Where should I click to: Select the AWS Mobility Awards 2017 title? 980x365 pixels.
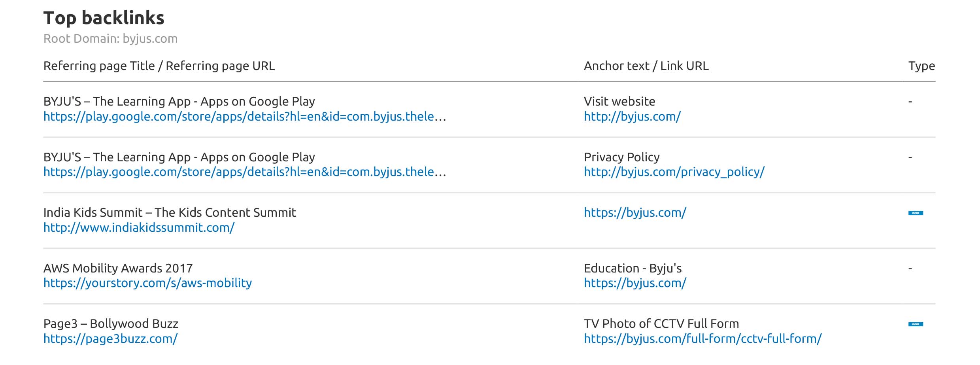(118, 268)
